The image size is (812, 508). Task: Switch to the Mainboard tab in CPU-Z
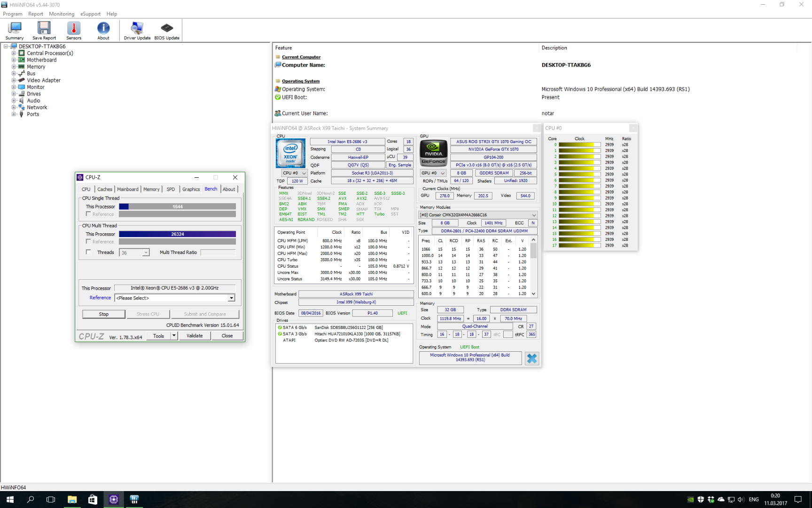coord(128,189)
